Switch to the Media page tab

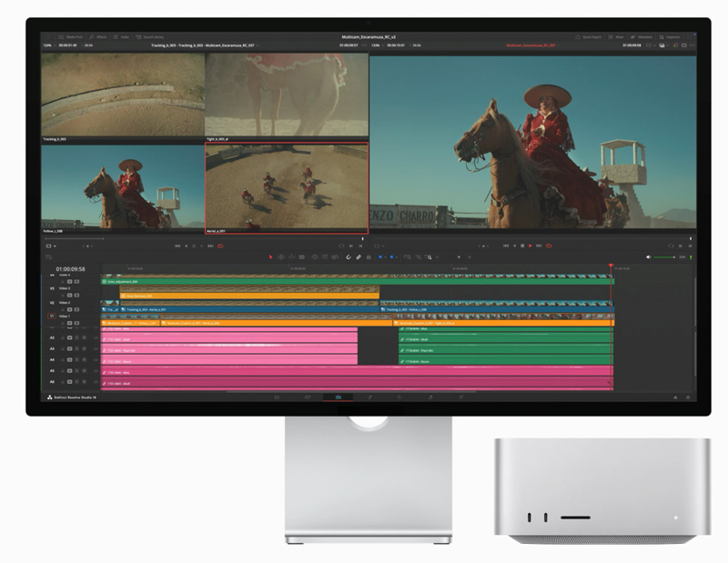coord(277,397)
